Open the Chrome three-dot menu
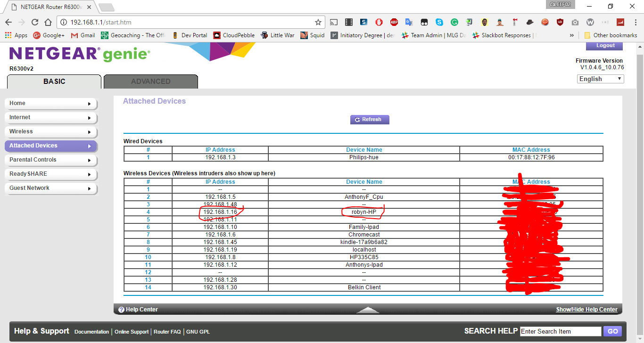This screenshot has height=343, width=644. pyautogui.click(x=635, y=22)
